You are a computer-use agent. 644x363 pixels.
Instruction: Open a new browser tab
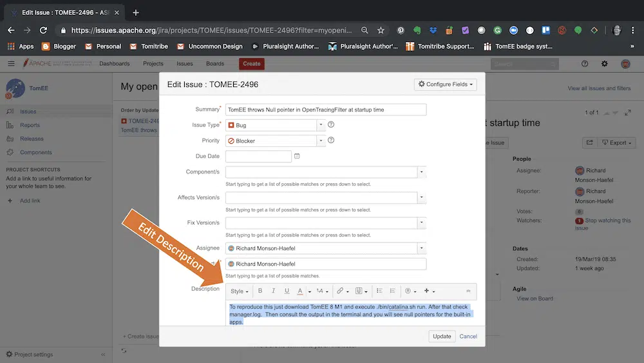[135, 13]
